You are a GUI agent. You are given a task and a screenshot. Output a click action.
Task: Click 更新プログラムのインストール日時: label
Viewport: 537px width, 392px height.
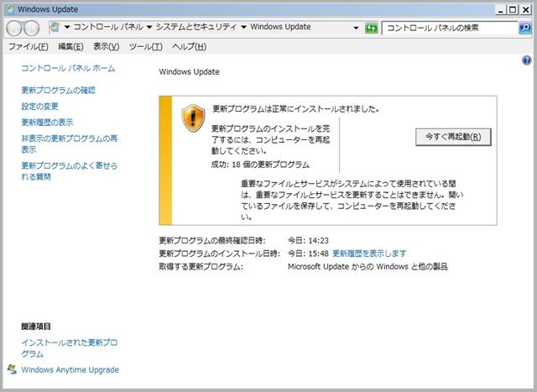[220, 253]
